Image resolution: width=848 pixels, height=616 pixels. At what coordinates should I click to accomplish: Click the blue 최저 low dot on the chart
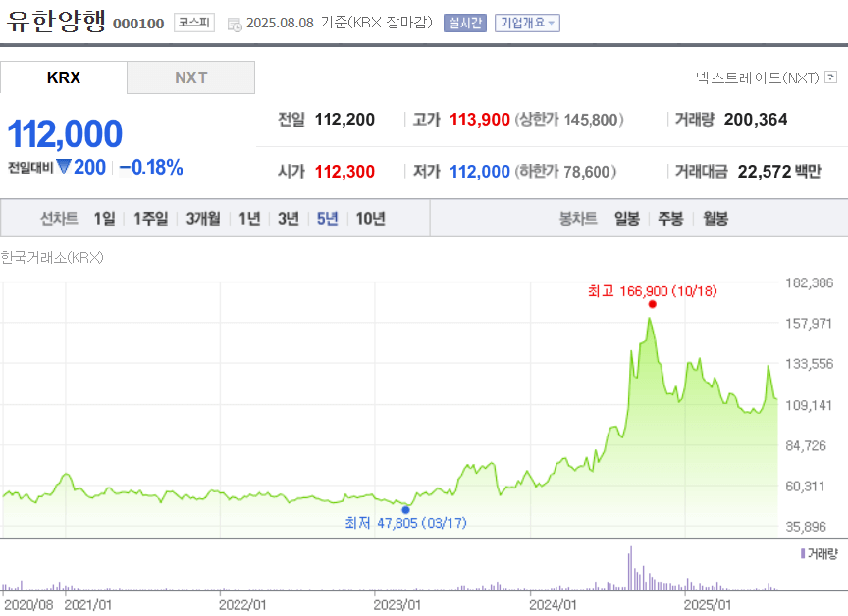tap(405, 509)
